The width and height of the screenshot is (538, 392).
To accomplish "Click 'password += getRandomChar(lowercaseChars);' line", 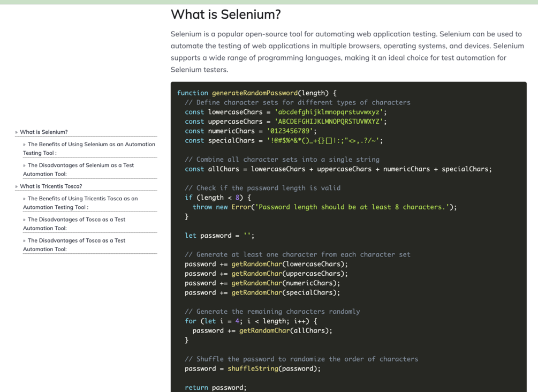I will click(x=266, y=264).
